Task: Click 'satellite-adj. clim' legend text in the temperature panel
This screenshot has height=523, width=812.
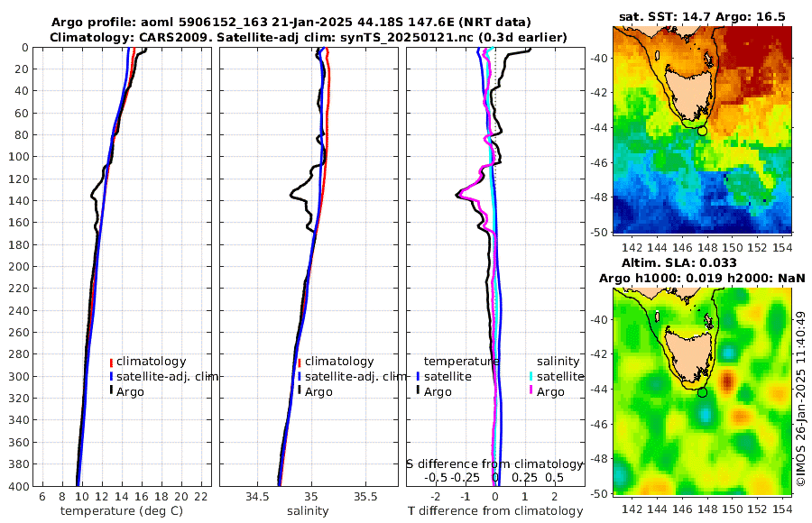Action: pos(167,376)
